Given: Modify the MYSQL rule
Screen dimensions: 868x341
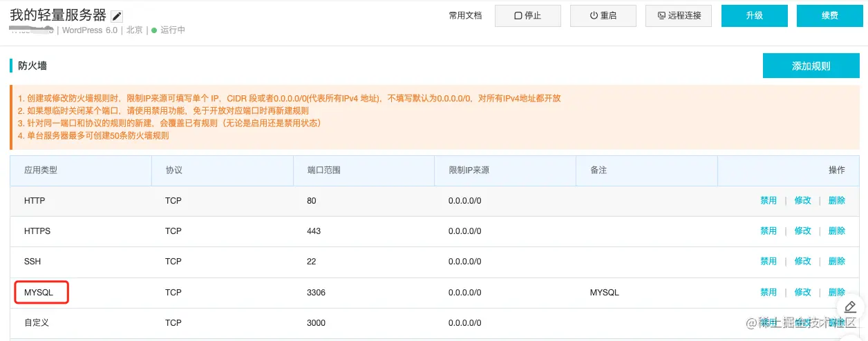Looking at the screenshot, I should pyautogui.click(x=803, y=293).
